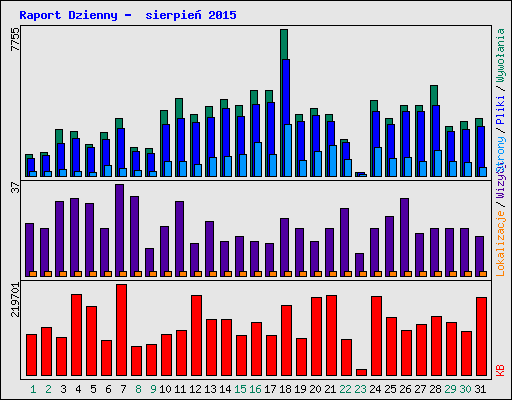Click the red KB bar for day 7
The image size is (512, 400).
pyautogui.click(x=122, y=330)
